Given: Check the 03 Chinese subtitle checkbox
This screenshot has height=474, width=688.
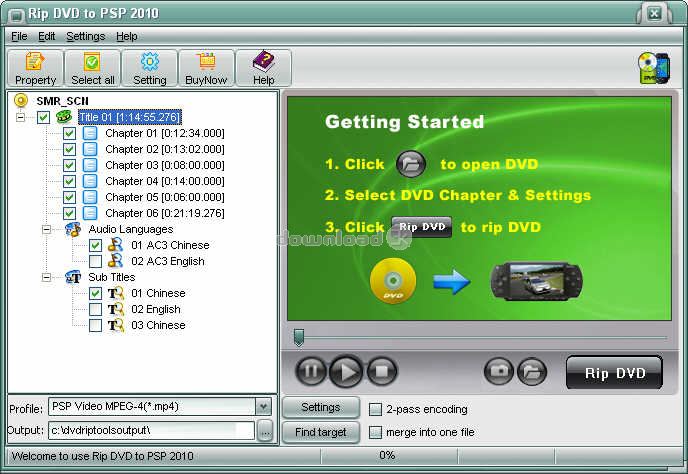Looking at the screenshot, I should (x=95, y=325).
